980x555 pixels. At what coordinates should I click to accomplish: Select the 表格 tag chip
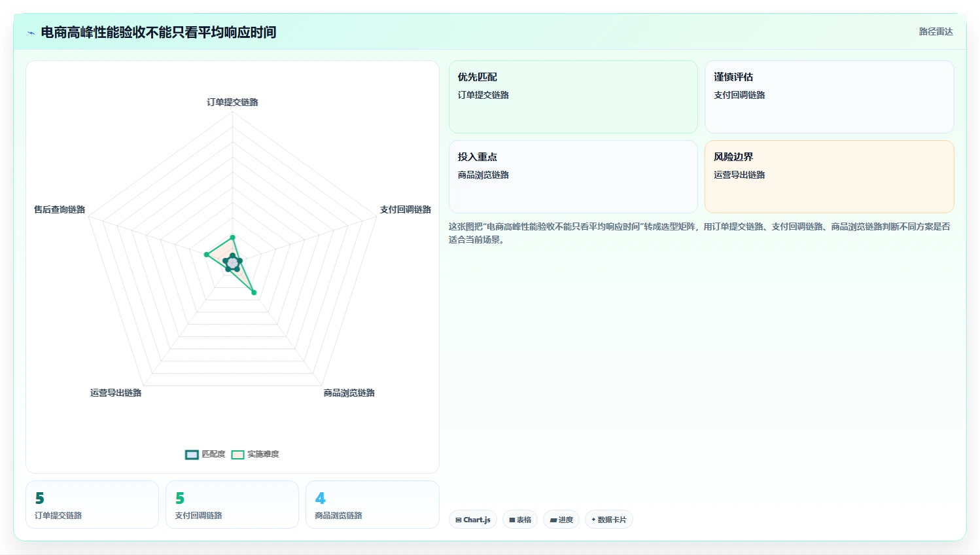pos(520,520)
